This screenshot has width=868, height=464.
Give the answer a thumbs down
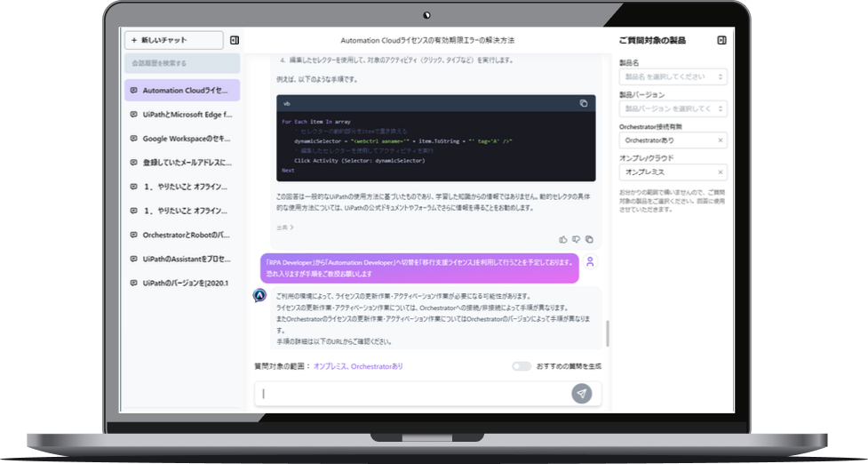pos(577,240)
